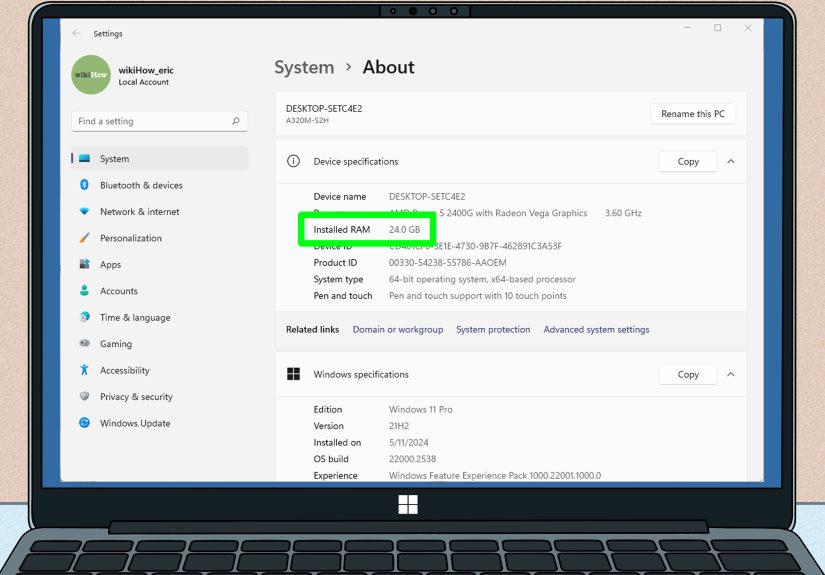Click the Installed RAM 24.0 GB value
This screenshot has height=575, width=825.
click(405, 229)
